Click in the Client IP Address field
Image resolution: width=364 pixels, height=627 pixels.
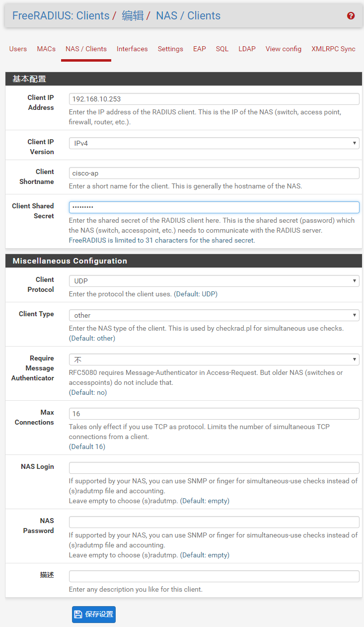[x=214, y=99]
